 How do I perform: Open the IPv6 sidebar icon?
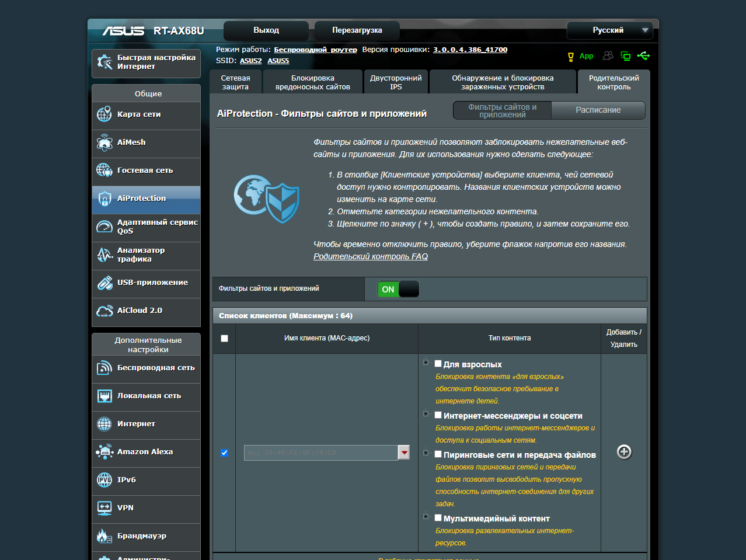click(x=104, y=480)
